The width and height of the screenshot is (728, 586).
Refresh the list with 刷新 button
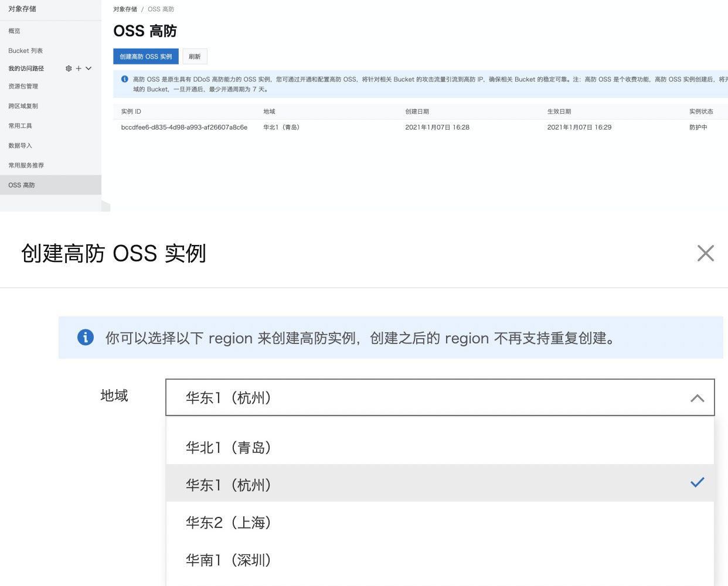[195, 56]
